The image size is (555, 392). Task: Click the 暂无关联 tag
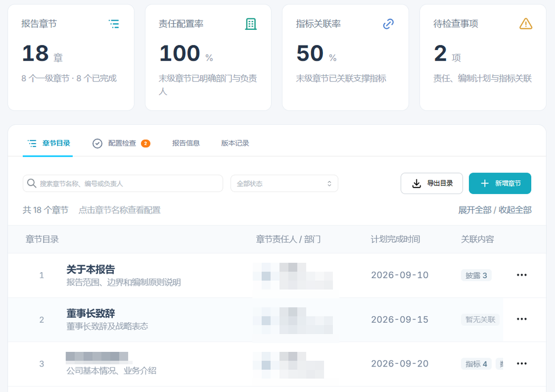point(480,319)
